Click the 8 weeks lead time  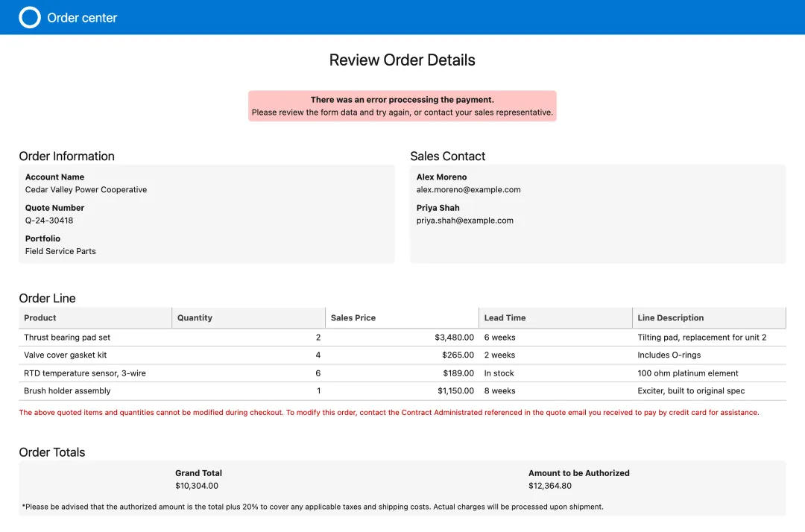(499, 391)
